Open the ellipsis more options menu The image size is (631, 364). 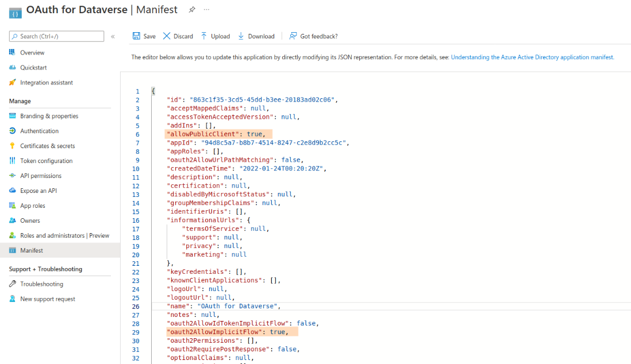[206, 10]
